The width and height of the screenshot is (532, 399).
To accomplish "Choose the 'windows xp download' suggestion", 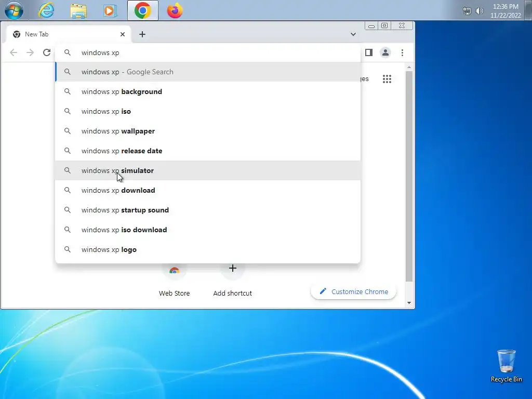I will [208, 190].
